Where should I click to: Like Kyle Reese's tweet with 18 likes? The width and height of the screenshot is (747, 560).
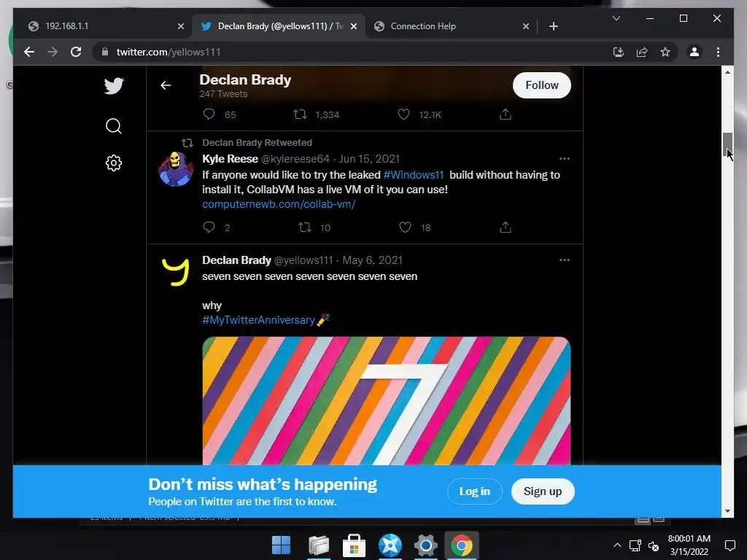(405, 227)
